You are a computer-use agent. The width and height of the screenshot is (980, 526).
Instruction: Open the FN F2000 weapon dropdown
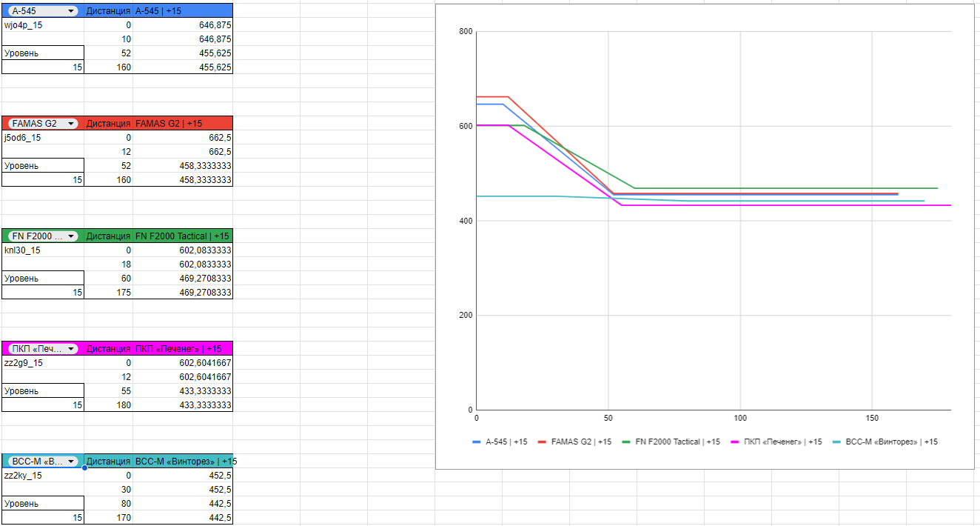[x=42, y=236]
